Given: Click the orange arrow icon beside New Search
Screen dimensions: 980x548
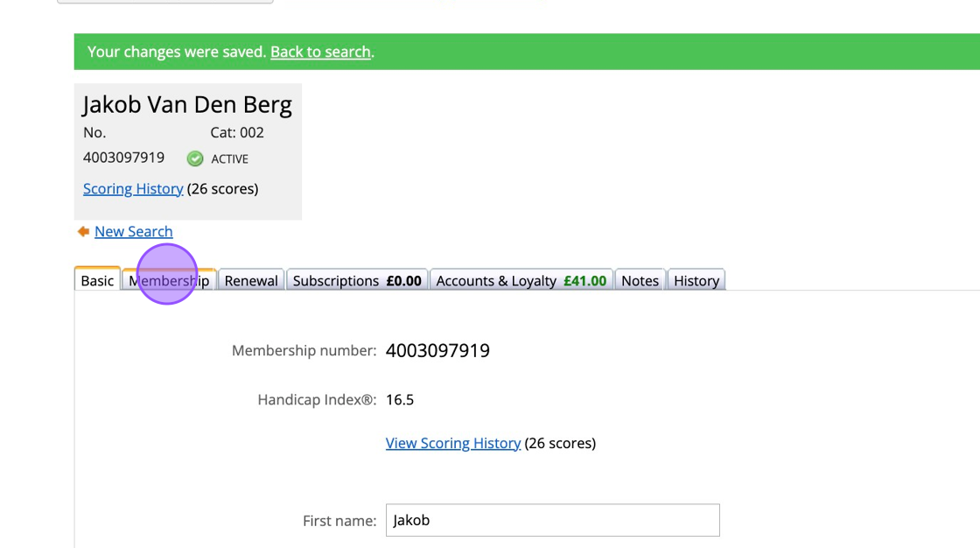Looking at the screenshot, I should (x=83, y=232).
